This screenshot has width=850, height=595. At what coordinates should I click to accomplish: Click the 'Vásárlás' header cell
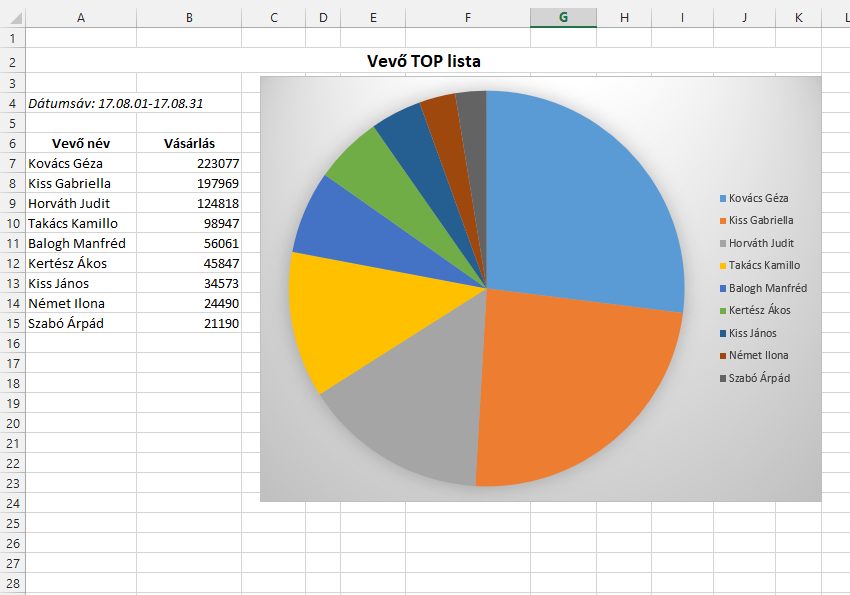coord(189,143)
